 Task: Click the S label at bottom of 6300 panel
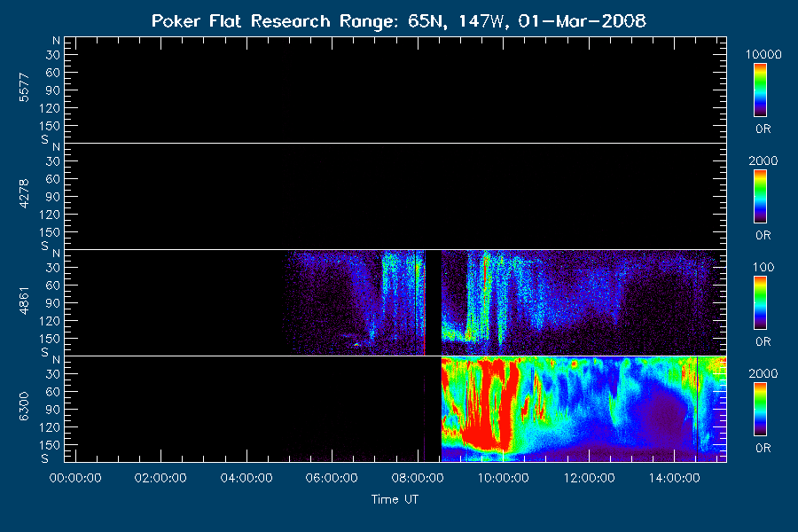[45, 458]
